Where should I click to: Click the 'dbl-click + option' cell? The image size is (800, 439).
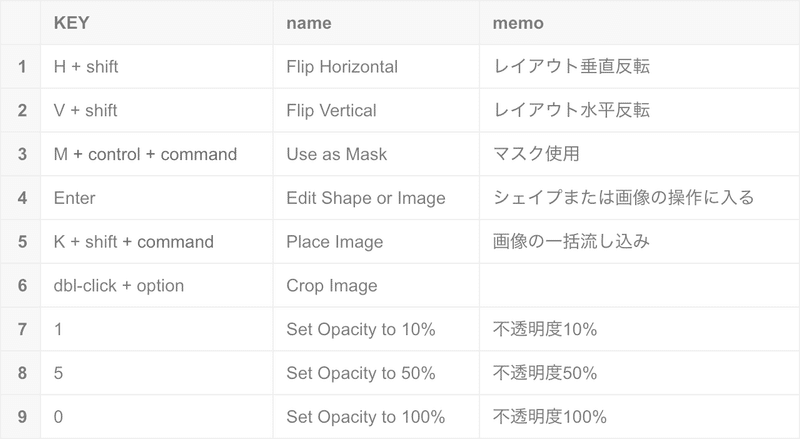(x=157, y=285)
